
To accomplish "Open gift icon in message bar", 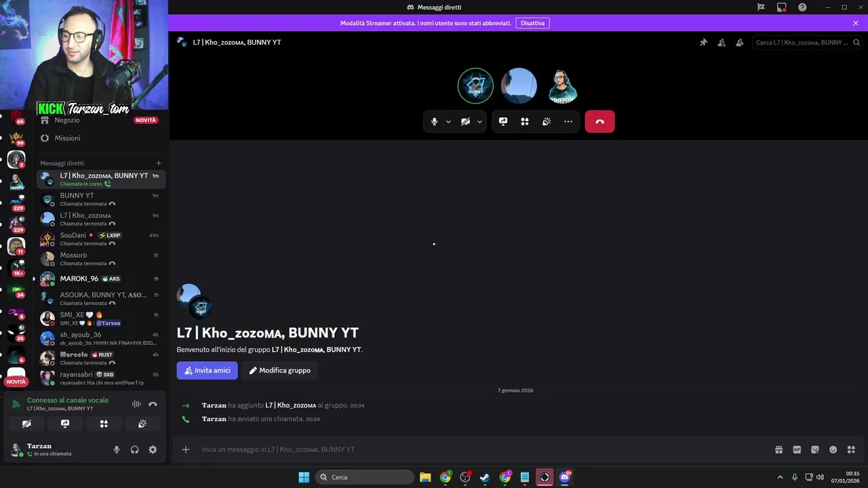I will coord(779,449).
